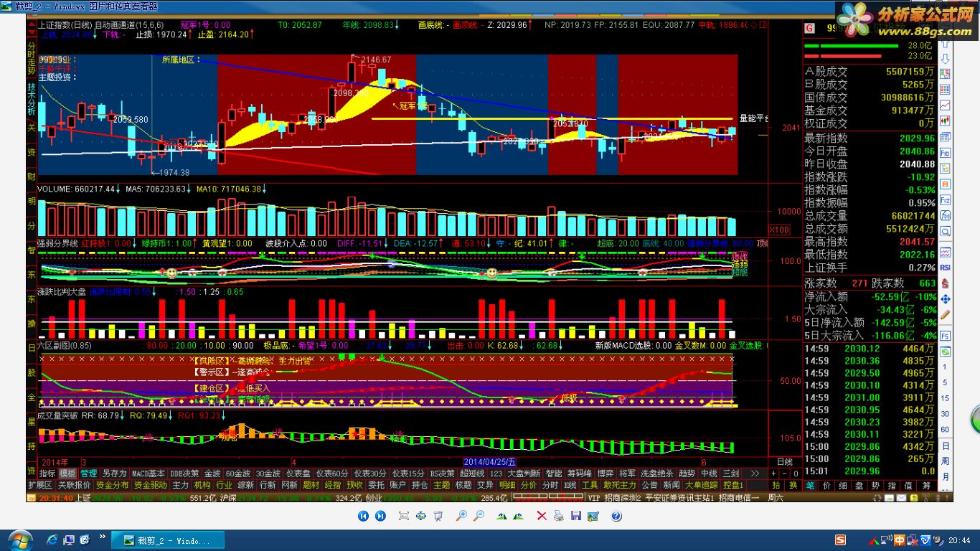Go to next image in viewer
This screenshot has width=980, height=551.
[381, 515]
